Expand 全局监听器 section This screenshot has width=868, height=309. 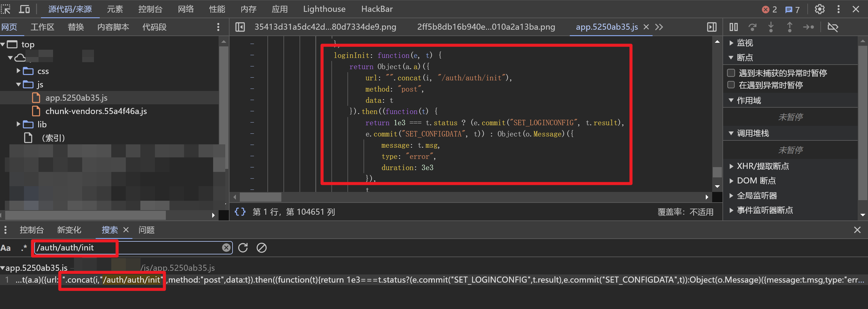click(731, 196)
